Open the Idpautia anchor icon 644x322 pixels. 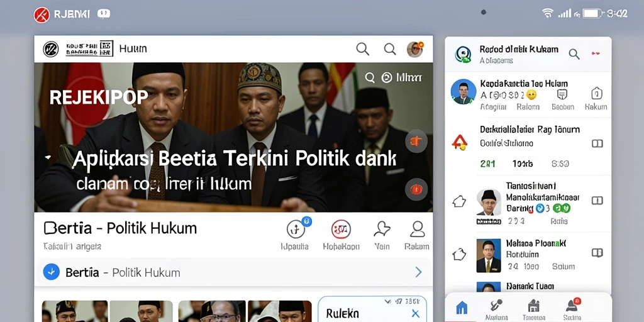click(296, 229)
